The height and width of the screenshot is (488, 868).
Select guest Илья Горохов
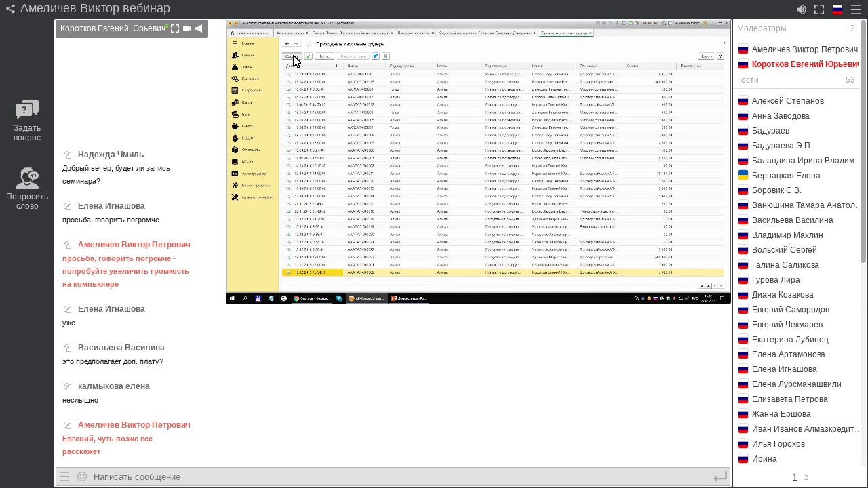point(778,444)
